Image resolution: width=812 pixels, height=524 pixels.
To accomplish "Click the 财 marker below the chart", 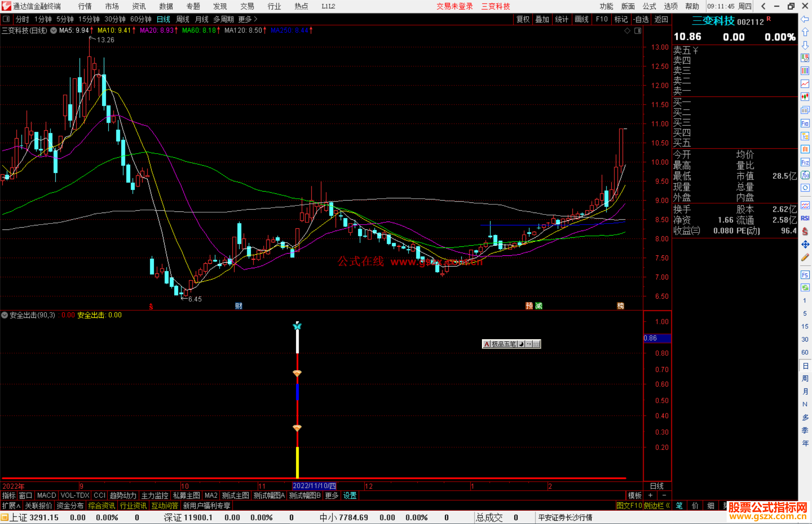I will coord(238,306).
